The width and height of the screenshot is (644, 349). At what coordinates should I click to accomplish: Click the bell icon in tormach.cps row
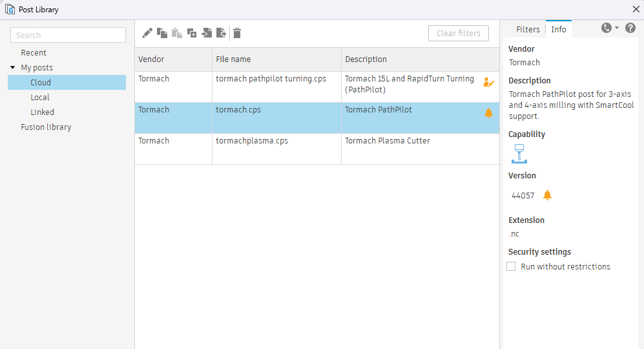[488, 113]
